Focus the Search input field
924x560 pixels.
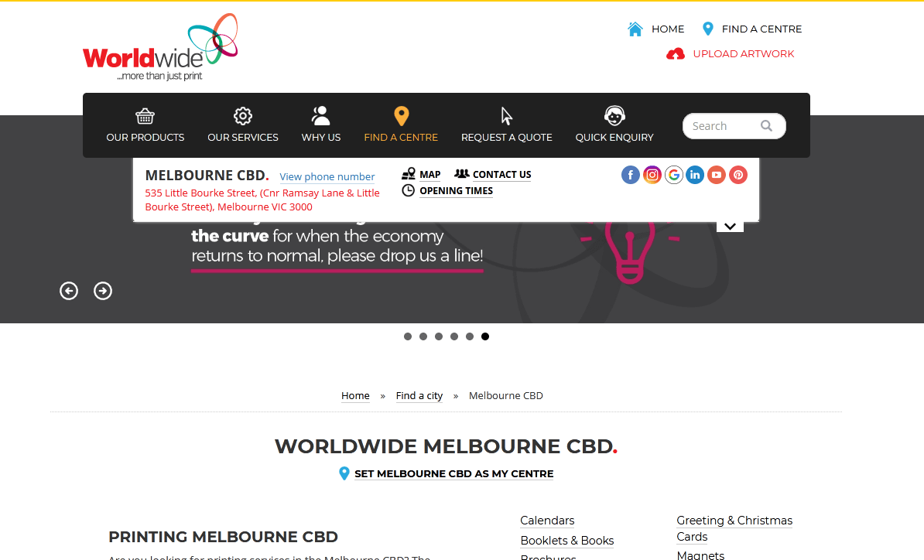(721, 126)
